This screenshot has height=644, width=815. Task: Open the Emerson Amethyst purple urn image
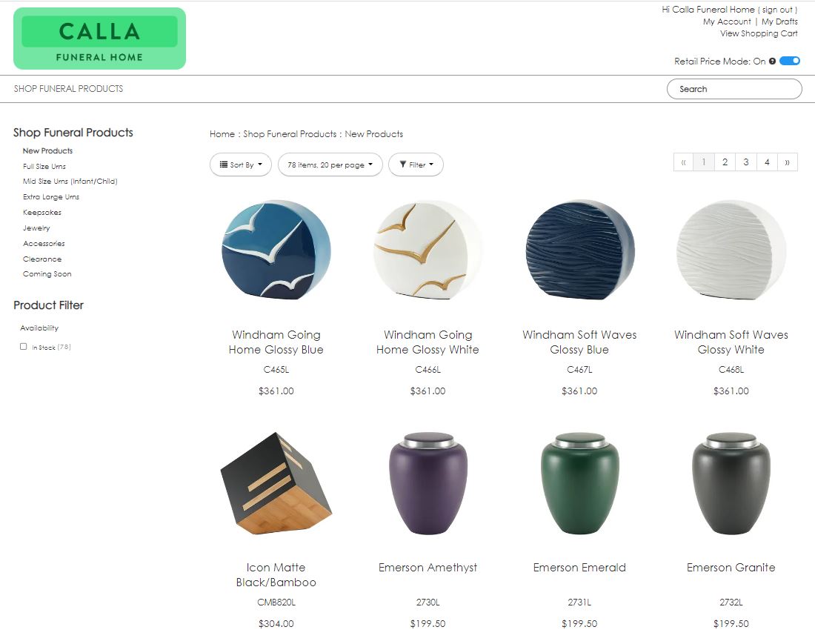pyautogui.click(x=428, y=483)
